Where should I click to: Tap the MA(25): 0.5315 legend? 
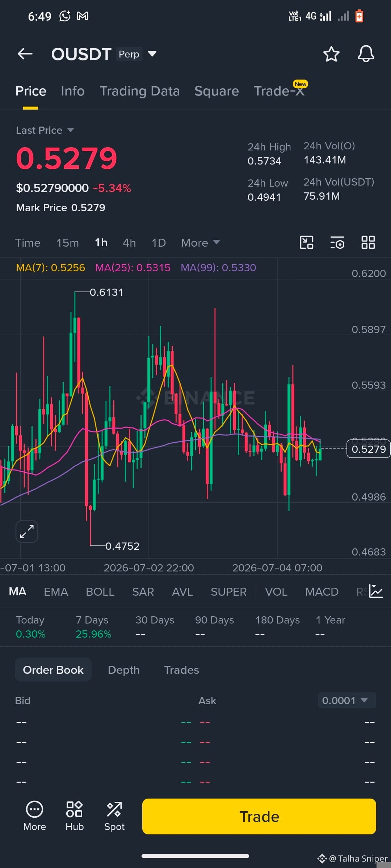[133, 268]
